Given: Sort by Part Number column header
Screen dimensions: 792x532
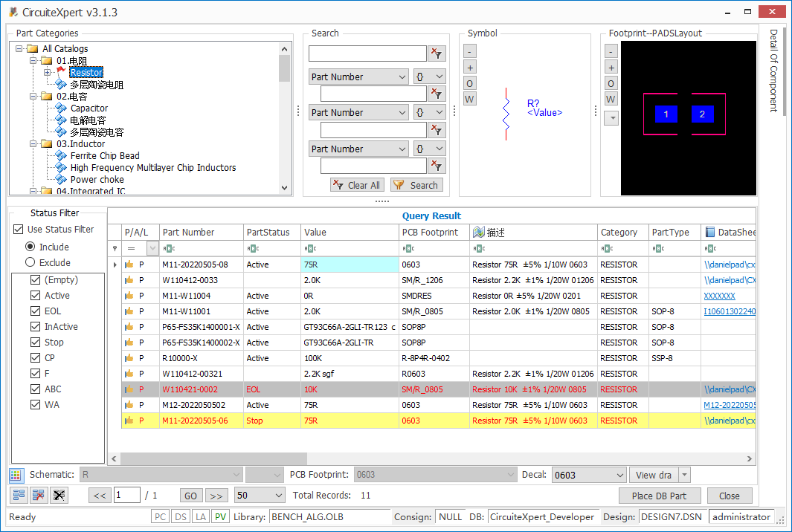Looking at the screenshot, I should 201,232.
